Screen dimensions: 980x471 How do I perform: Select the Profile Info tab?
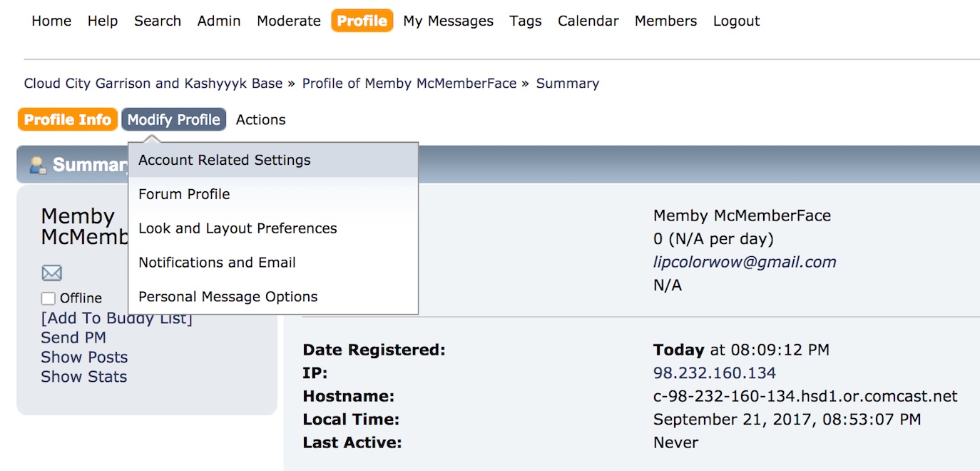(x=68, y=120)
